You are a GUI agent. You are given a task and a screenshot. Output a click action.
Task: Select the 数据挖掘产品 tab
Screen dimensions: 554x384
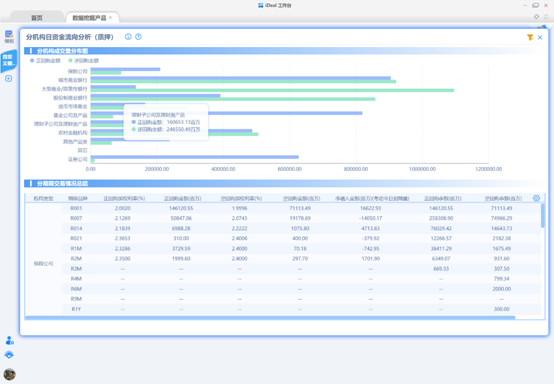89,18
